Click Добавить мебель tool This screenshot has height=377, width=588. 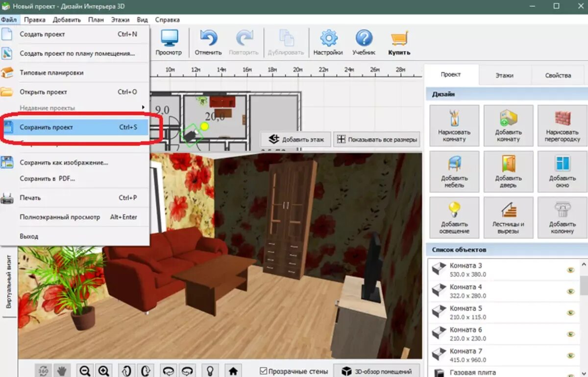click(454, 172)
